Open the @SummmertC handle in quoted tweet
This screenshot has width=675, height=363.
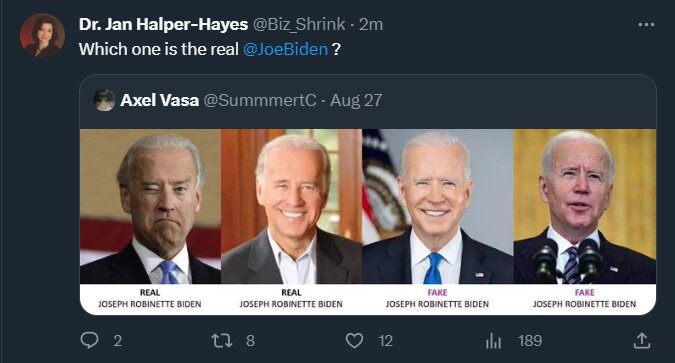260,100
